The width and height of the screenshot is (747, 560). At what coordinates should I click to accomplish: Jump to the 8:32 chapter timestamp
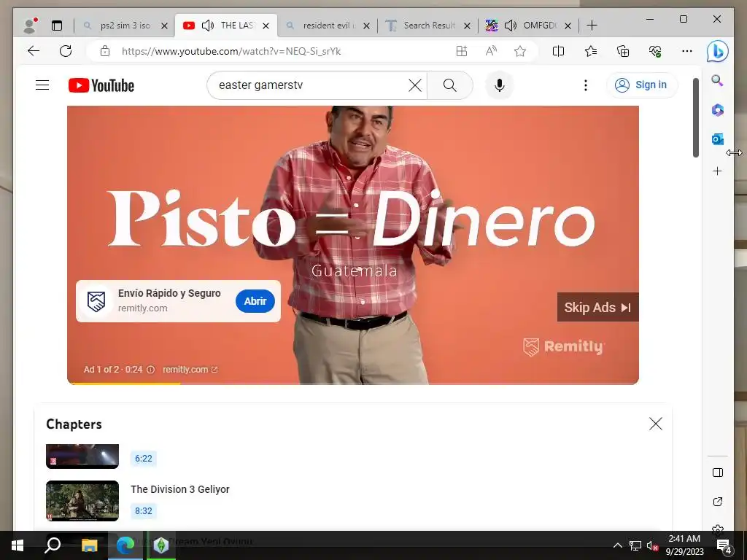(144, 511)
